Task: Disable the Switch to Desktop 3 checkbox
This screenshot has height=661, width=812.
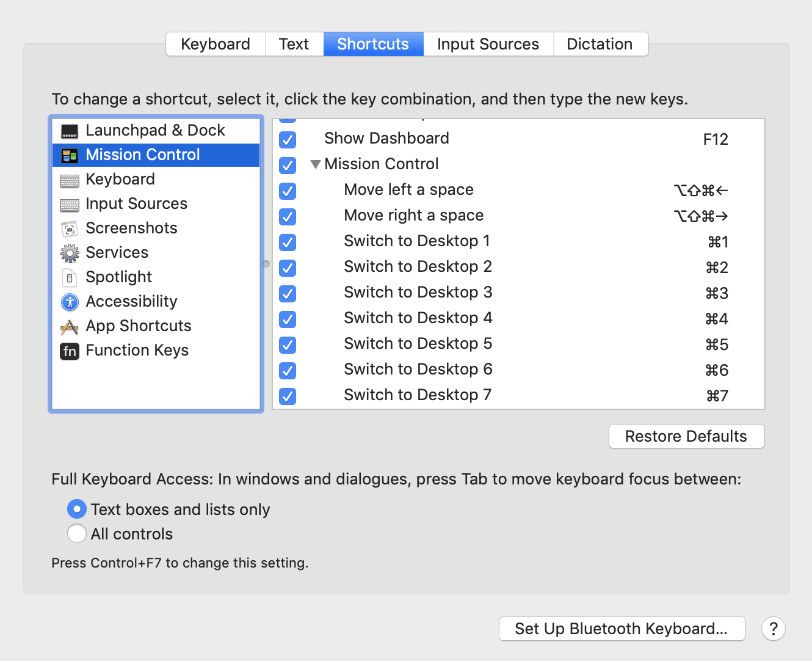Action: click(288, 293)
